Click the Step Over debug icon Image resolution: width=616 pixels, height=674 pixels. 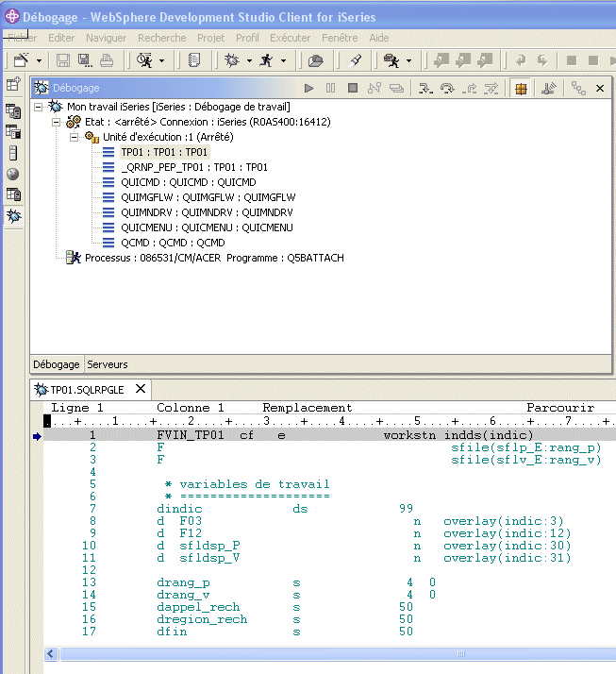[447, 88]
